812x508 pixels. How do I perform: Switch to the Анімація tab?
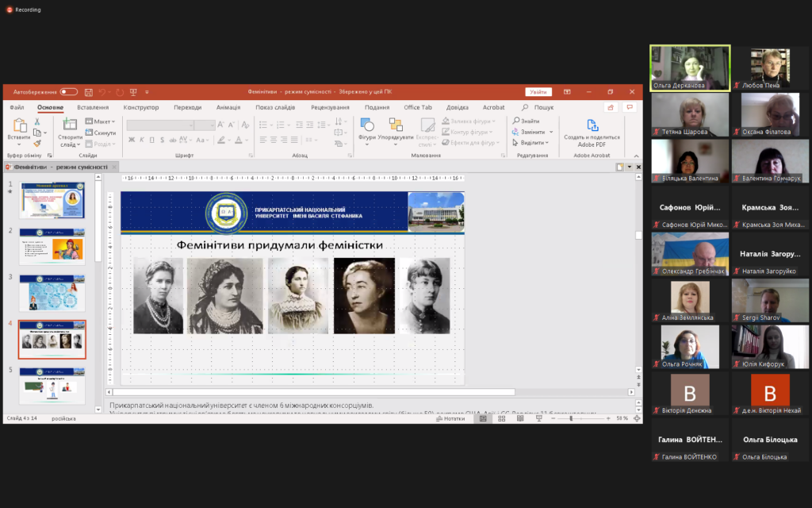228,107
